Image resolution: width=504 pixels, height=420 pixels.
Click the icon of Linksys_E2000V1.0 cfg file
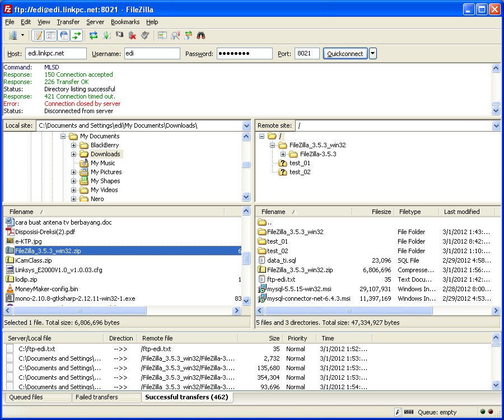[x=10, y=269]
